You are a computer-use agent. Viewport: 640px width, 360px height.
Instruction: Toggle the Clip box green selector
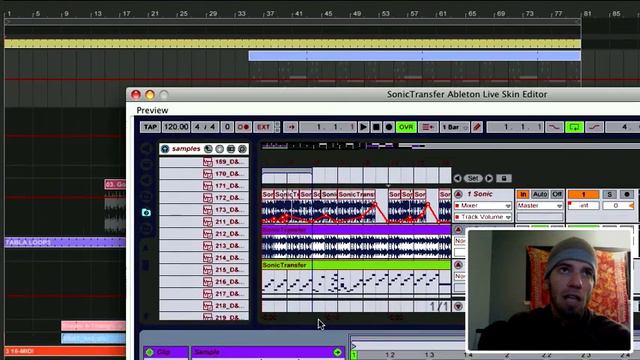click(150, 352)
